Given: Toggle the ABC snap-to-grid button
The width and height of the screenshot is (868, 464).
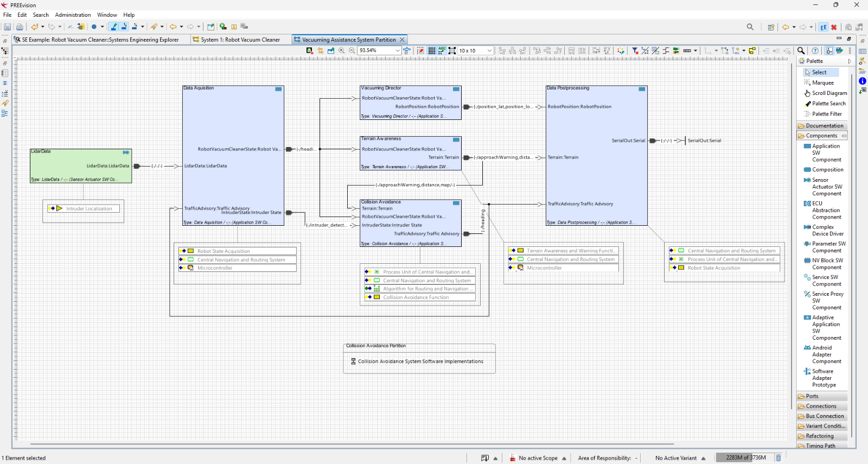Looking at the screenshot, I should pyautogui.click(x=442, y=50).
